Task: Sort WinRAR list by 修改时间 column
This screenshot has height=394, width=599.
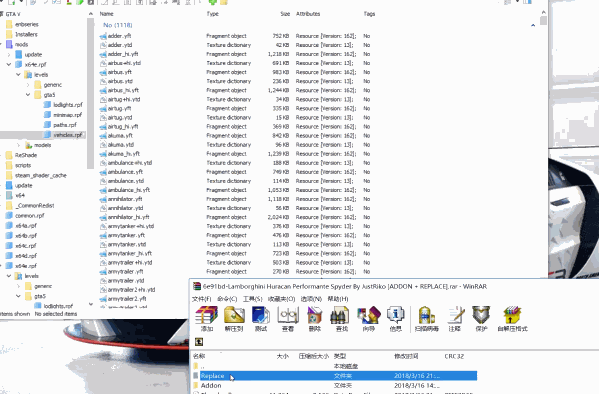Action: tap(406, 356)
